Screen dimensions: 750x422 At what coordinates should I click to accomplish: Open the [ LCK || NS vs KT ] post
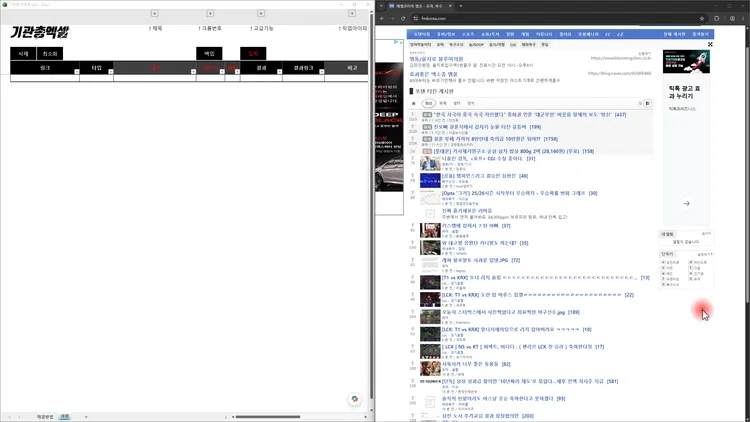pyautogui.click(x=523, y=347)
